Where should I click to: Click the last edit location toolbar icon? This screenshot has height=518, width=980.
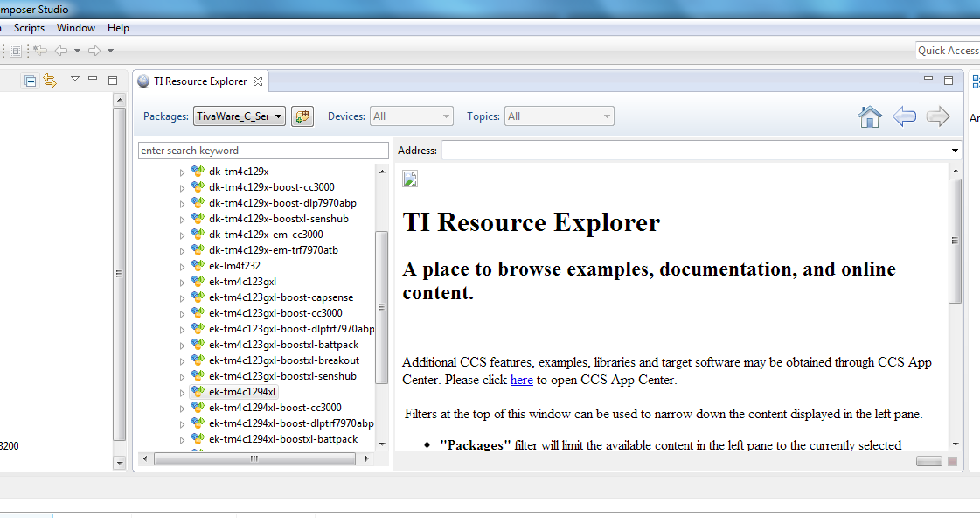pos(40,51)
